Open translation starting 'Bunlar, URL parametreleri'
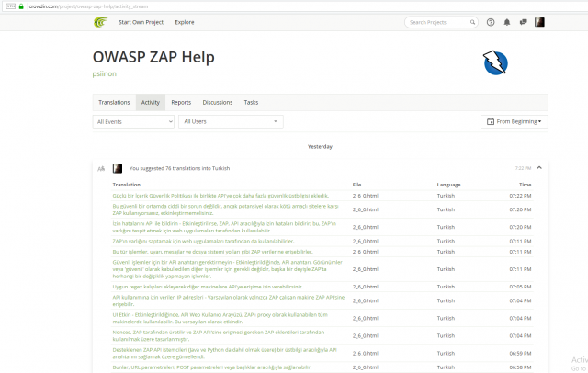 tap(212, 367)
